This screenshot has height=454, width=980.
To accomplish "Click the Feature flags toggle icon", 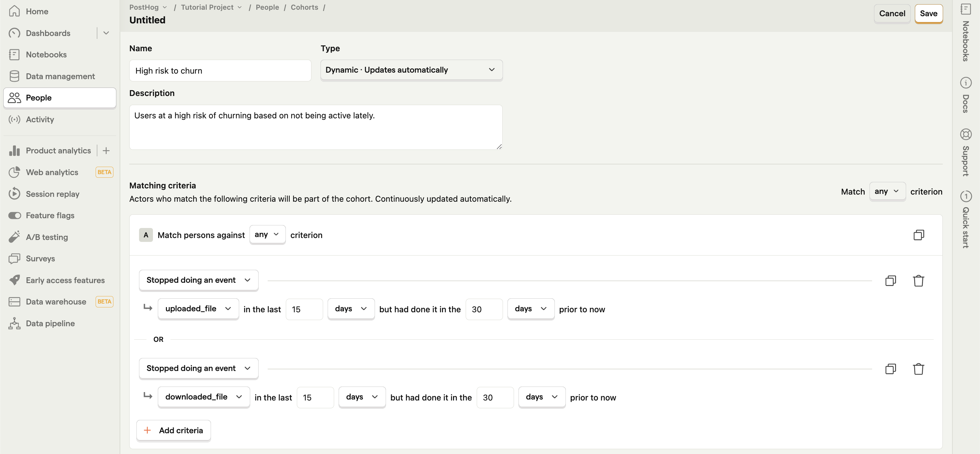I will (15, 215).
